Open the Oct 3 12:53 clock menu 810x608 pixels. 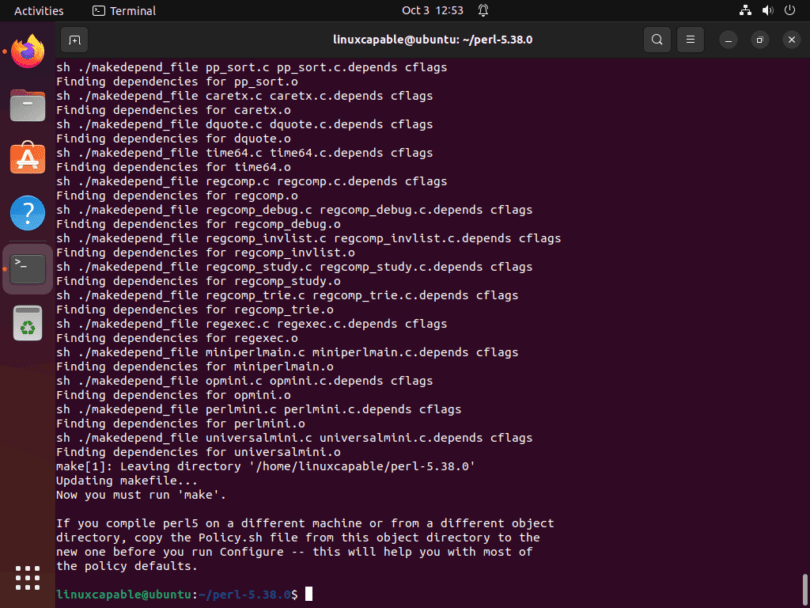(x=432, y=10)
